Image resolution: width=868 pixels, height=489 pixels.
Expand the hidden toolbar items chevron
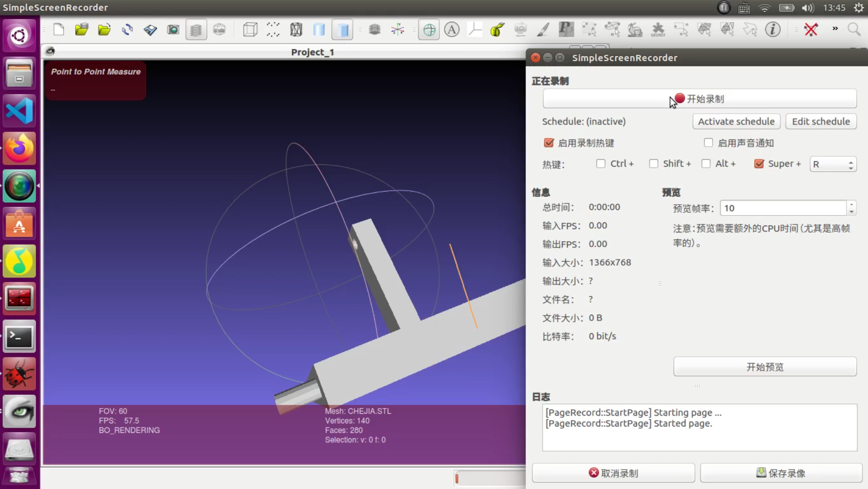click(835, 29)
